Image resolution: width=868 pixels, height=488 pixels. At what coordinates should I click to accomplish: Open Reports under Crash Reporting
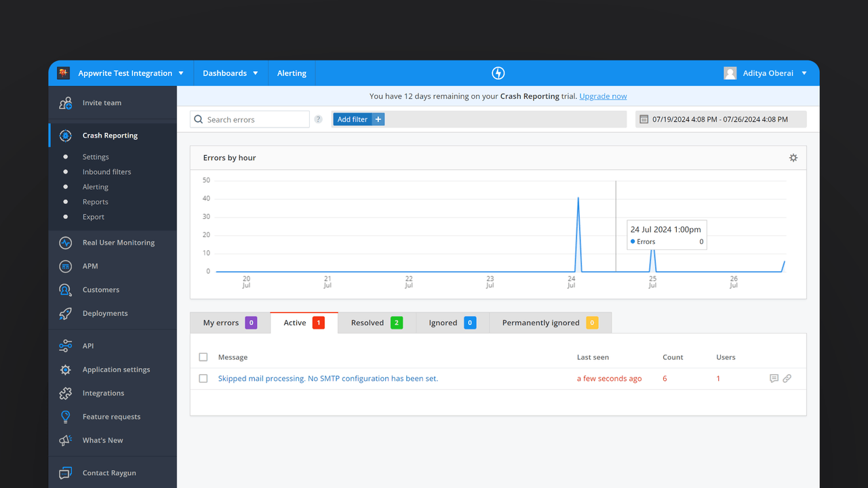point(96,202)
